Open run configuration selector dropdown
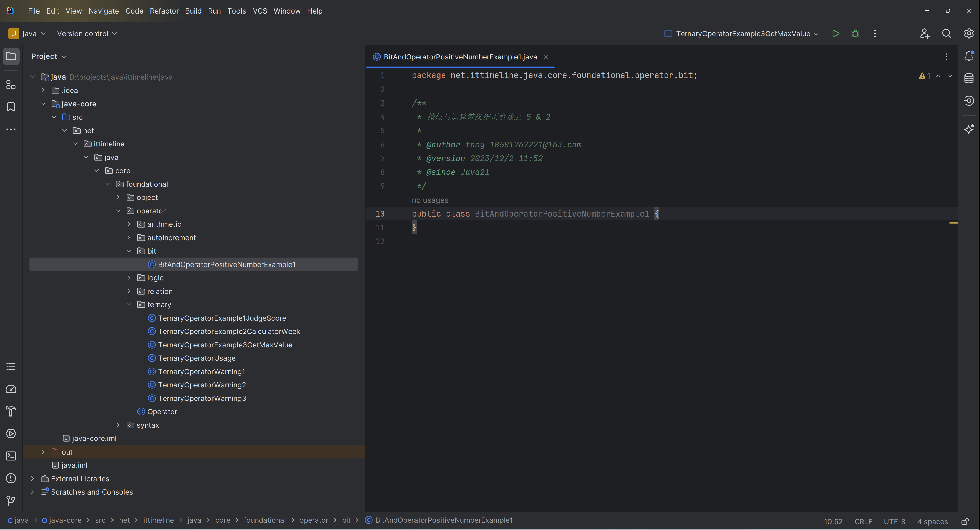This screenshot has width=980, height=530. pyautogui.click(x=742, y=33)
